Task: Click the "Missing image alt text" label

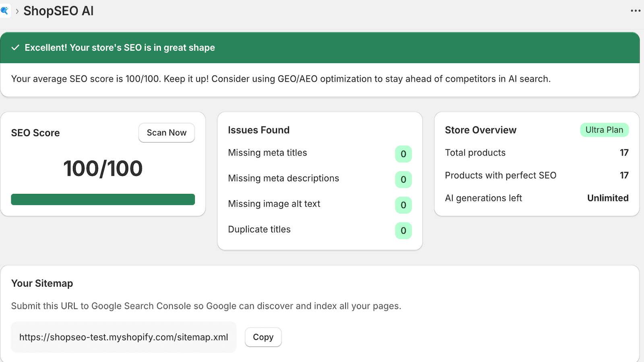Action: pos(274,204)
